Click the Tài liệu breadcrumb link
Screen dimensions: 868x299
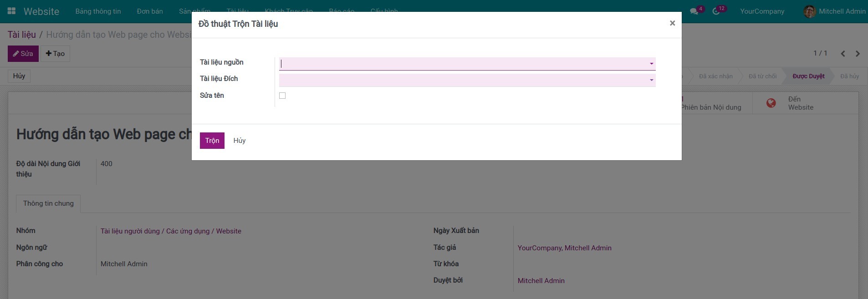[x=21, y=35]
